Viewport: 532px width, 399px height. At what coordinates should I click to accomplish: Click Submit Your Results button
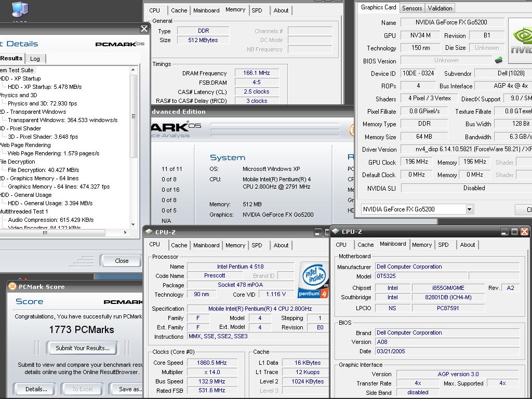tap(83, 348)
